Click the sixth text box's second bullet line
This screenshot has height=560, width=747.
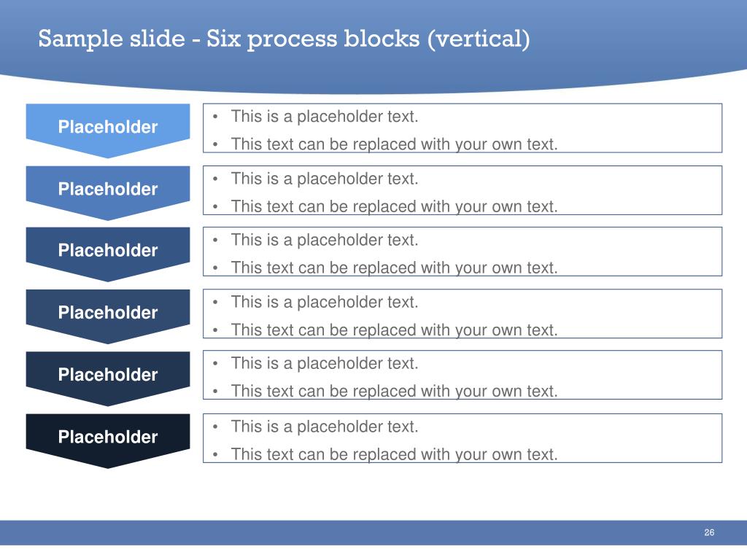[395, 454]
